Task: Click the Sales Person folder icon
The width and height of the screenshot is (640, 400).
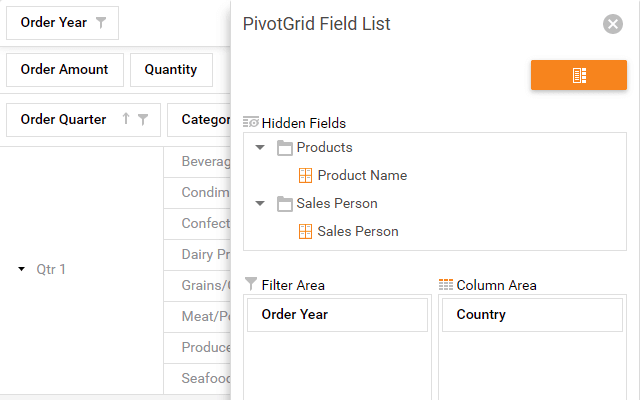Action: point(285,204)
